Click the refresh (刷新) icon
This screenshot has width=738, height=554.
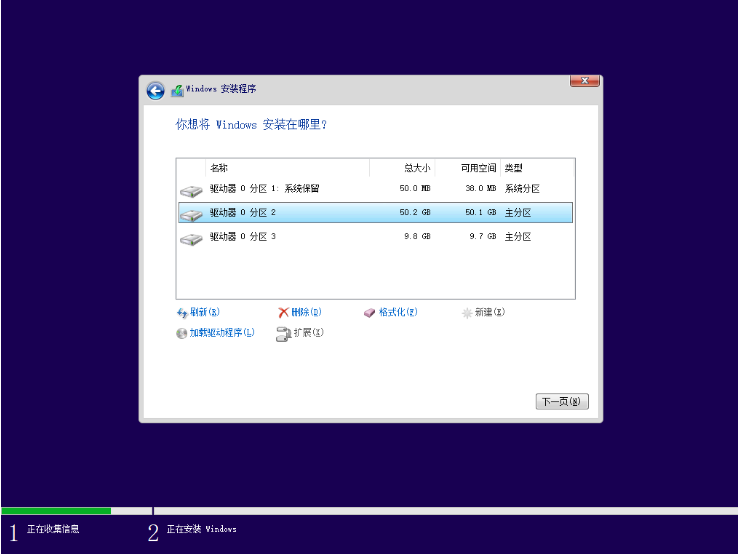coord(182,313)
